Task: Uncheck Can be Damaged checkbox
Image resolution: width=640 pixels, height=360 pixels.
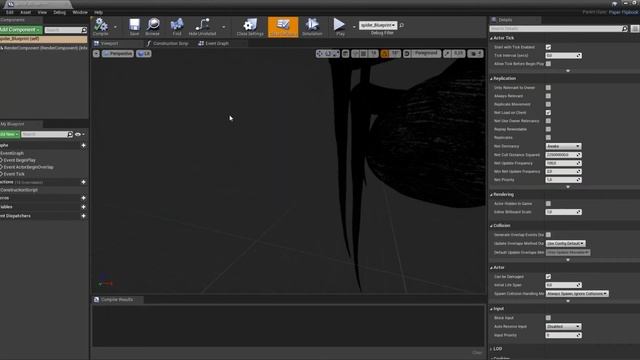Action: coord(548,277)
